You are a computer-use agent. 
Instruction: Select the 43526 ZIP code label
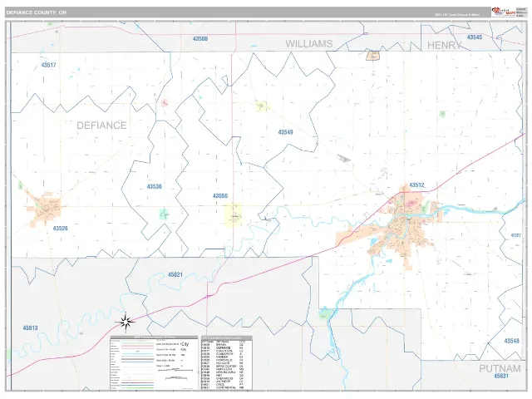(x=61, y=229)
